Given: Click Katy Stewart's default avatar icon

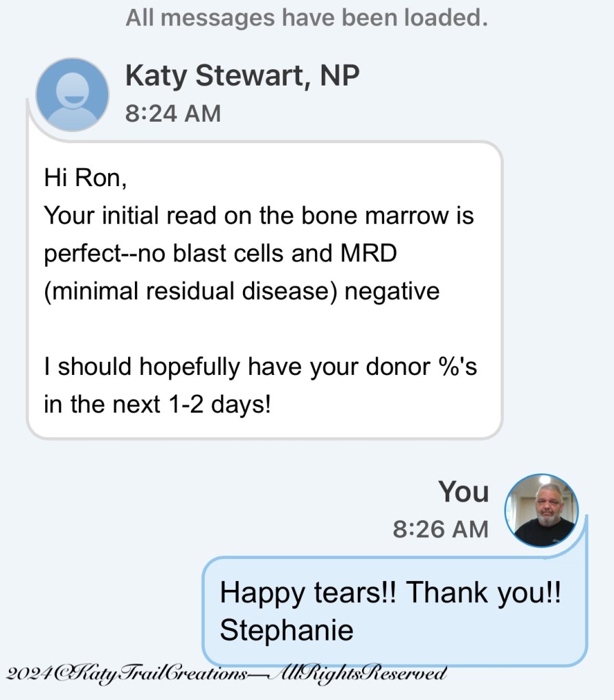Looking at the screenshot, I should (72, 94).
